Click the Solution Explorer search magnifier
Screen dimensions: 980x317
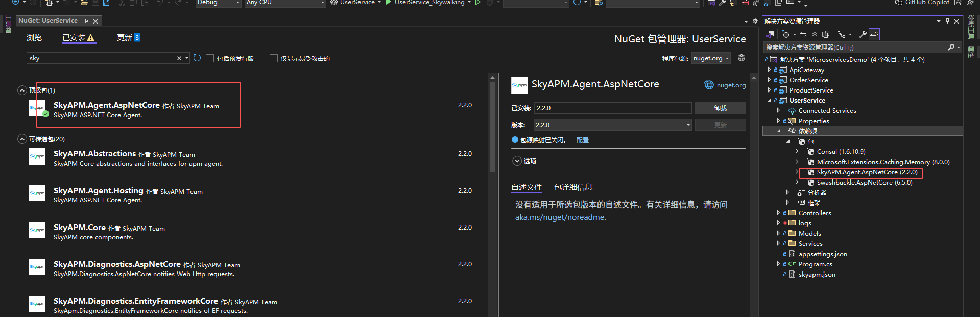[951, 47]
